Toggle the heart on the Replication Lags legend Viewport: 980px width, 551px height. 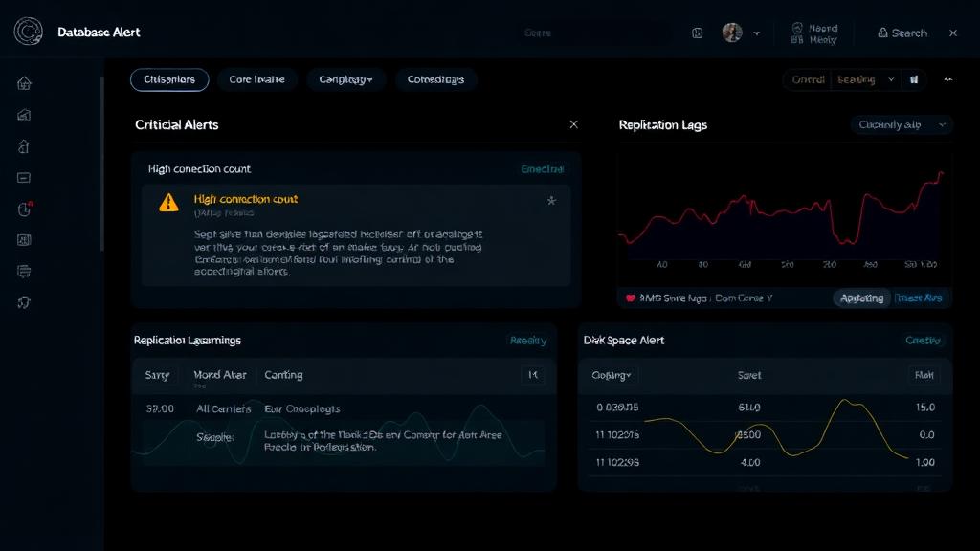[631, 298]
